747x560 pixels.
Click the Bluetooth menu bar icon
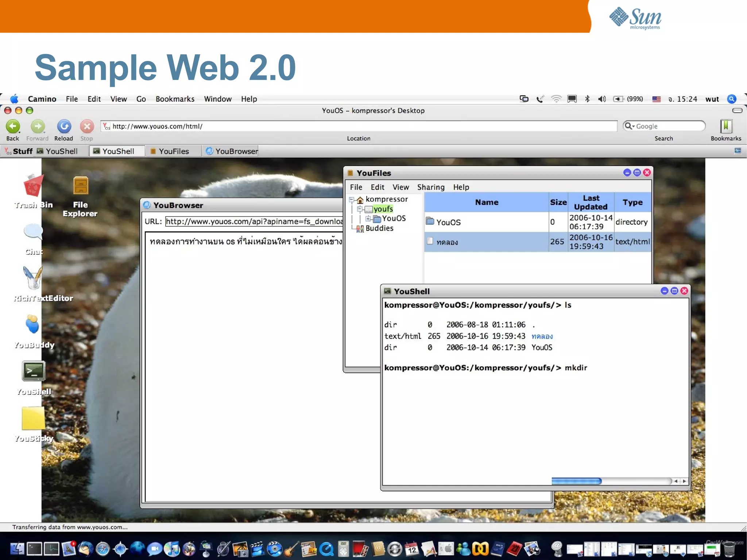pos(587,99)
